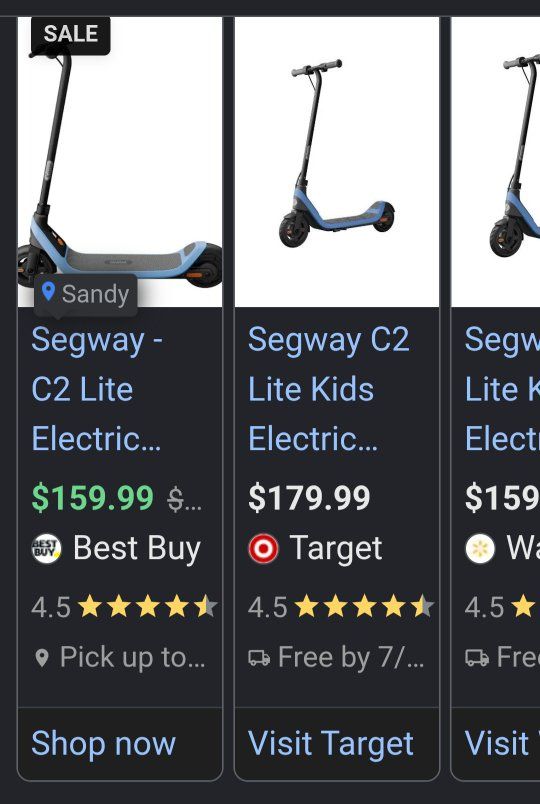This screenshot has height=804, width=540.
Task: Click the delivery truck icon in Target card
Action: pos(259,658)
